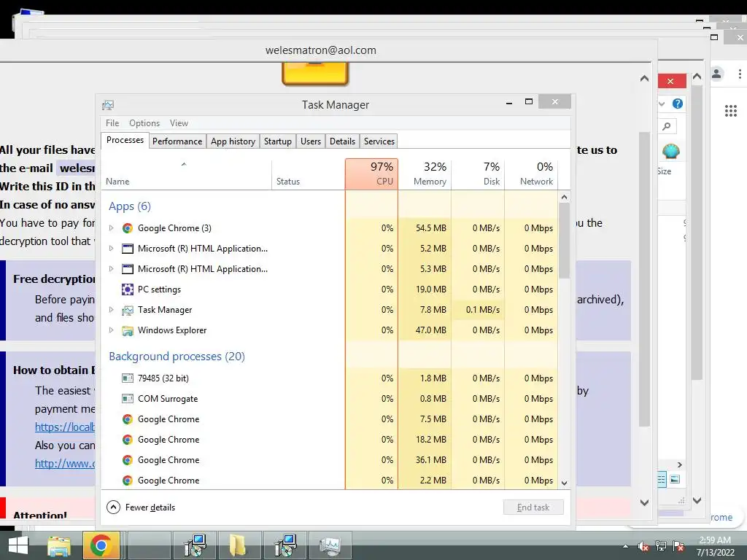Click the End task button

pyautogui.click(x=533, y=507)
